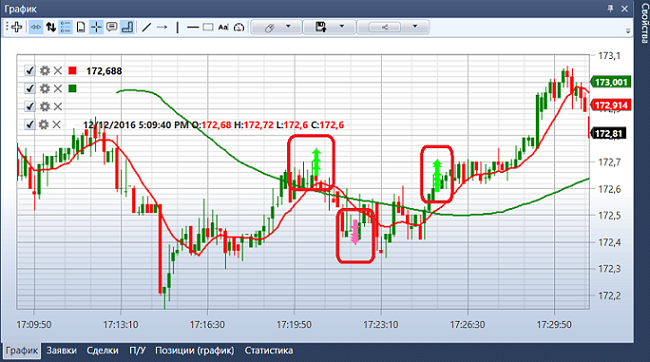Switch to the График tab
The height and width of the screenshot is (362, 650).
tap(22, 351)
